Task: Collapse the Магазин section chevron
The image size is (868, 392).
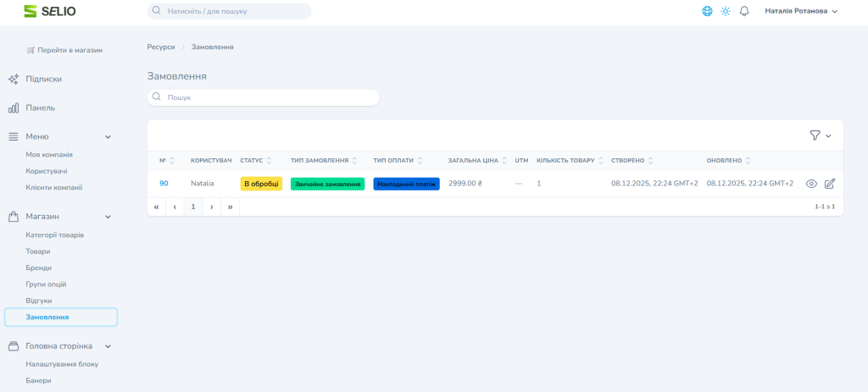Action: 108,216
